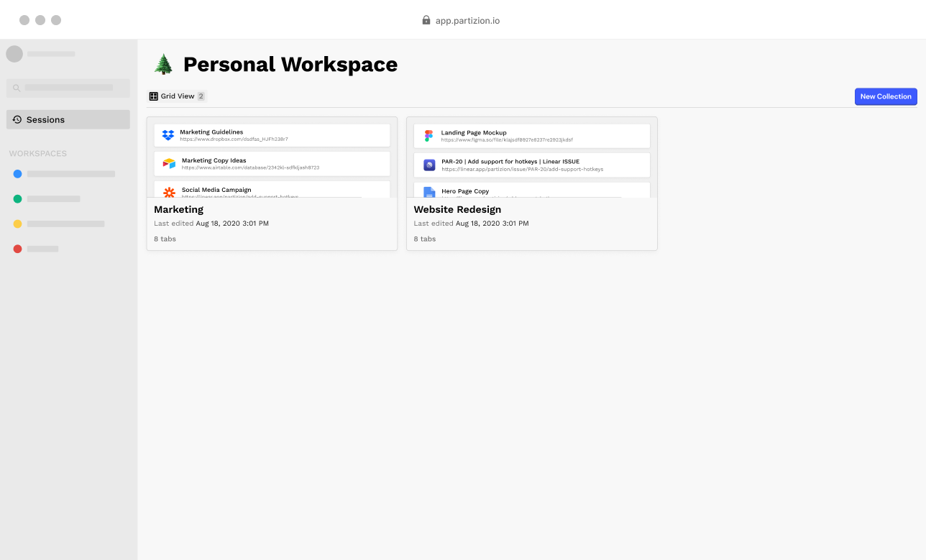Select the green workspace indicator dot

tap(19, 198)
